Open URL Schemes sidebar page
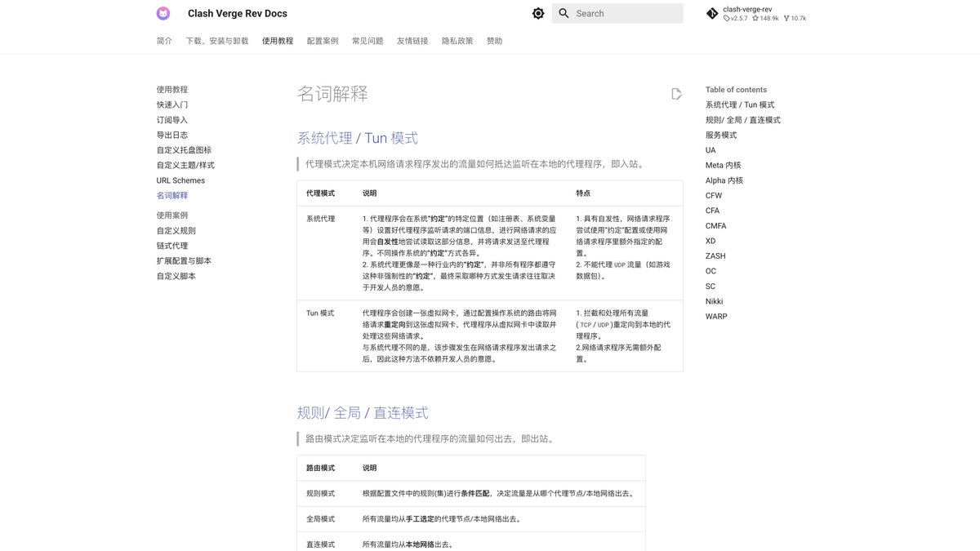980x551 pixels. pos(180,180)
